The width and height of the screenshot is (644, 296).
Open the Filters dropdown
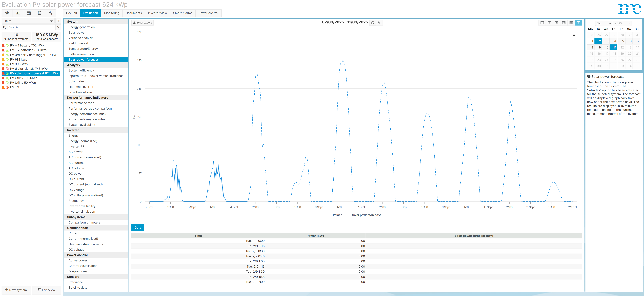pyautogui.click(x=28, y=21)
